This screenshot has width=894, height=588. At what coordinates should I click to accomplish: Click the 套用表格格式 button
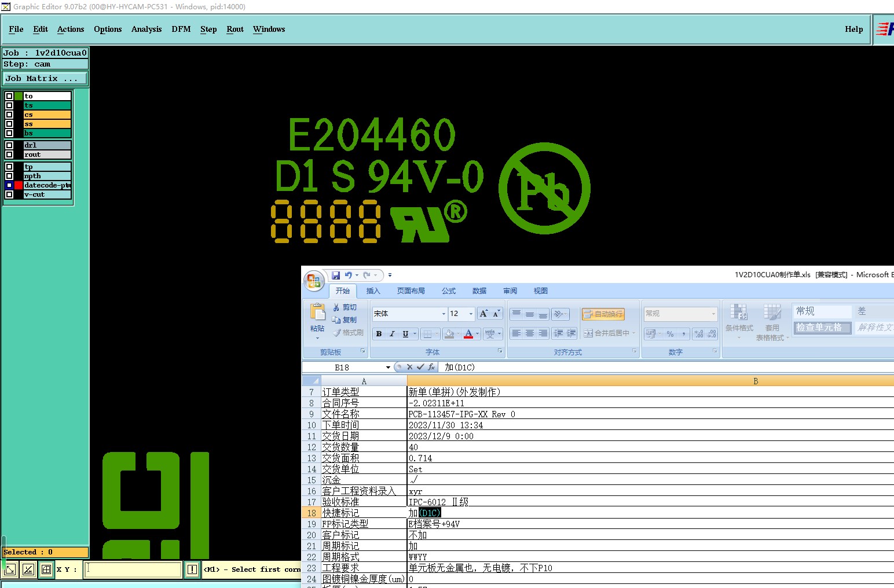(772, 322)
